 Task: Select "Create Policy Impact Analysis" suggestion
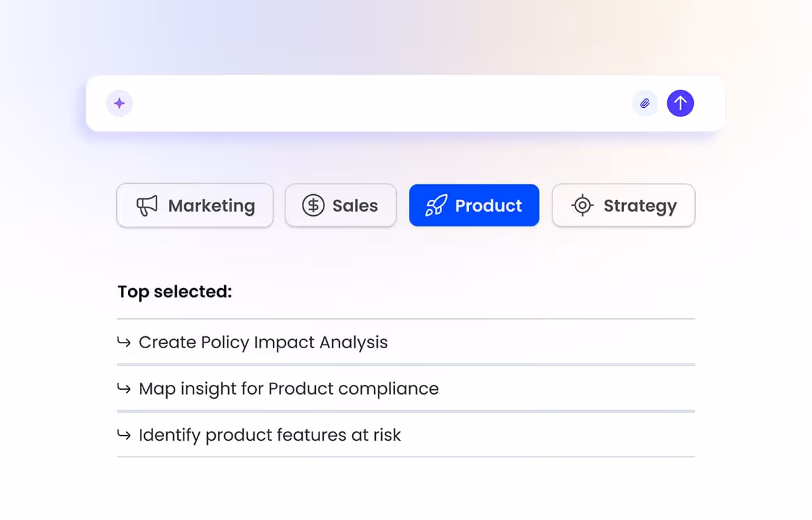pos(263,342)
